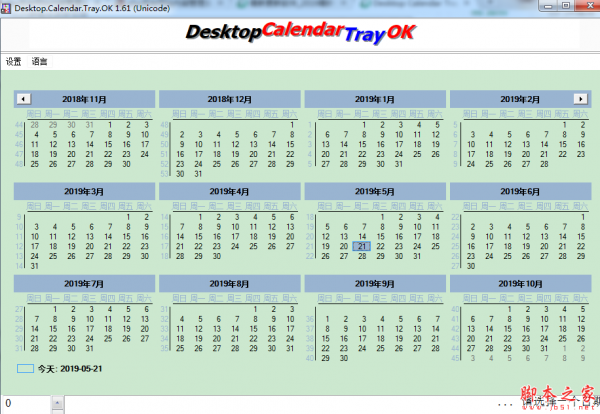Select day 14 in February 2019

click(x=545, y=144)
